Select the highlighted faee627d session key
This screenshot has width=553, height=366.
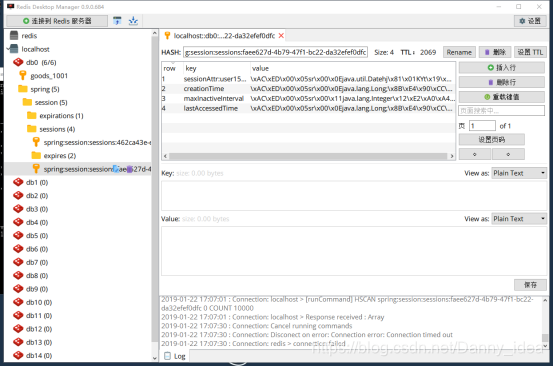(x=78, y=169)
